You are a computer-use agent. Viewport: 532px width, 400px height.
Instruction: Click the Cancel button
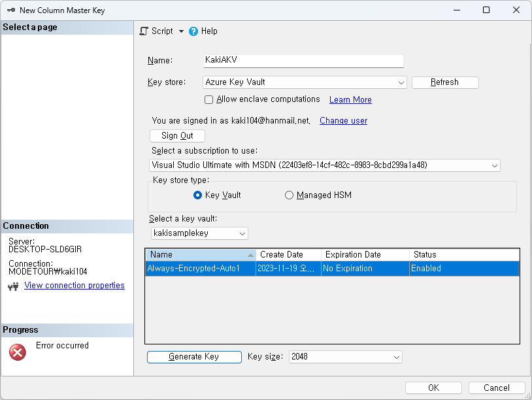[x=496, y=388]
